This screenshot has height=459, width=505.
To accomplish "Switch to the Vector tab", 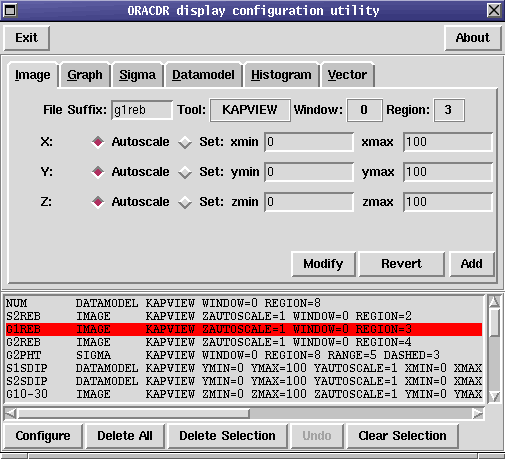I will 347,75.
